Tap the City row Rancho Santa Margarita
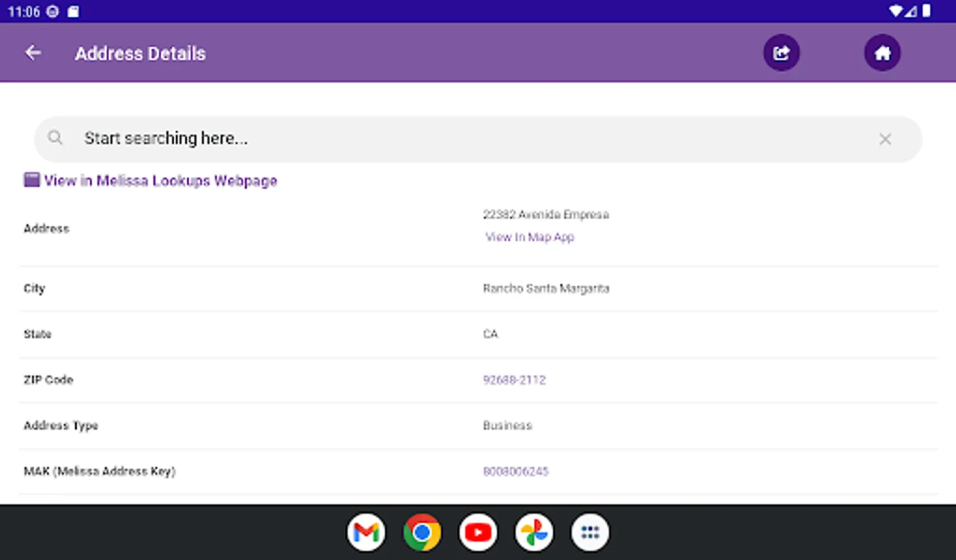Image resolution: width=956 pixels, height=560 pixels. point(546,288)
